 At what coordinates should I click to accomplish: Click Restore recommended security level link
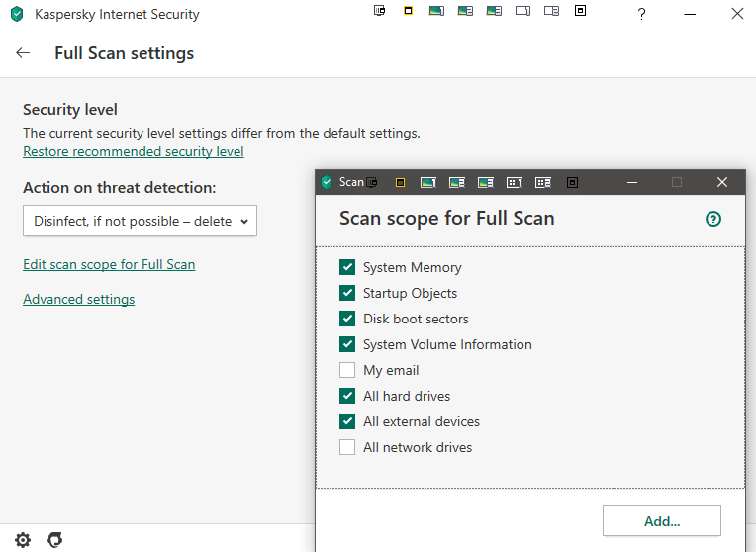[x=133, y=151]
